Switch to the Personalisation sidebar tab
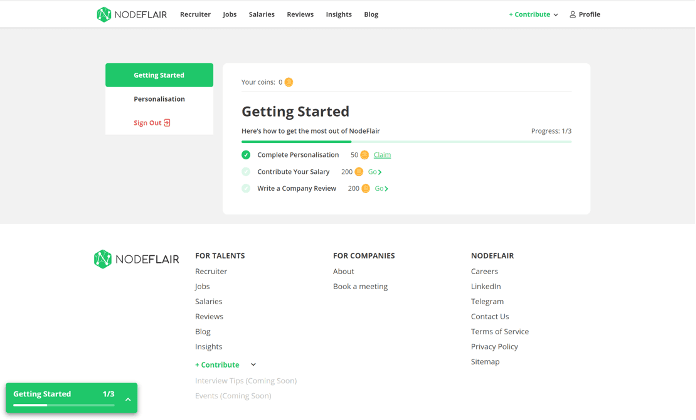This screenshot has height=420, width=696. click(x=159, y=99)
